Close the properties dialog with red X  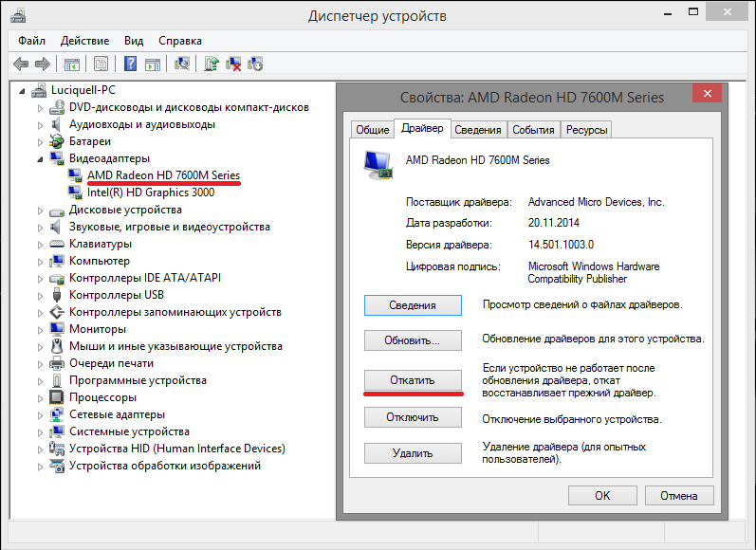pyautogui.click(x=707, y=93)
